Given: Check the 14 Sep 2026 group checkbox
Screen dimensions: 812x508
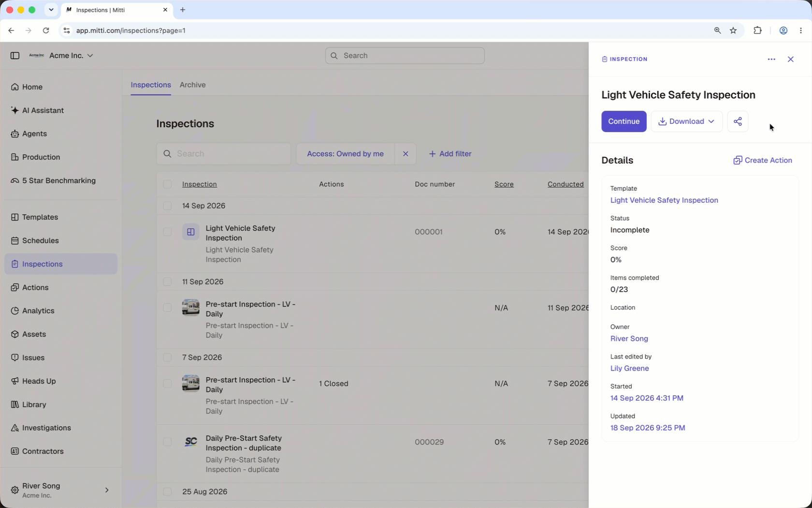Looking at the screenshot, I should click(x=167, y=206).
